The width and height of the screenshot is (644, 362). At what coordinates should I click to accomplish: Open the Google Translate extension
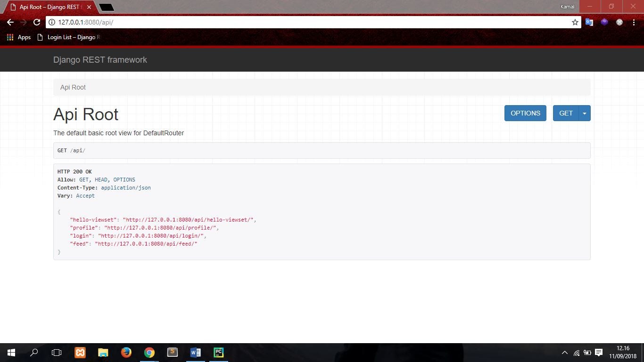tap(589, 22)
